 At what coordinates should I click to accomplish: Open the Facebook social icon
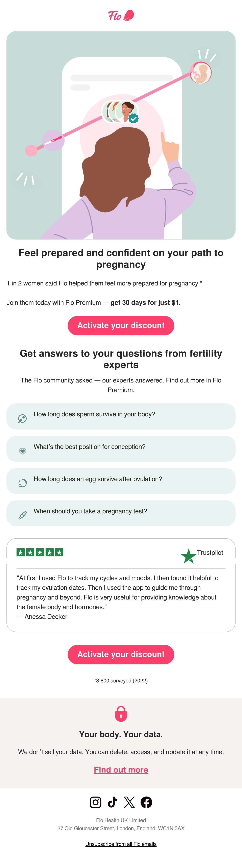pyautogui.click(x=146, y=802)
